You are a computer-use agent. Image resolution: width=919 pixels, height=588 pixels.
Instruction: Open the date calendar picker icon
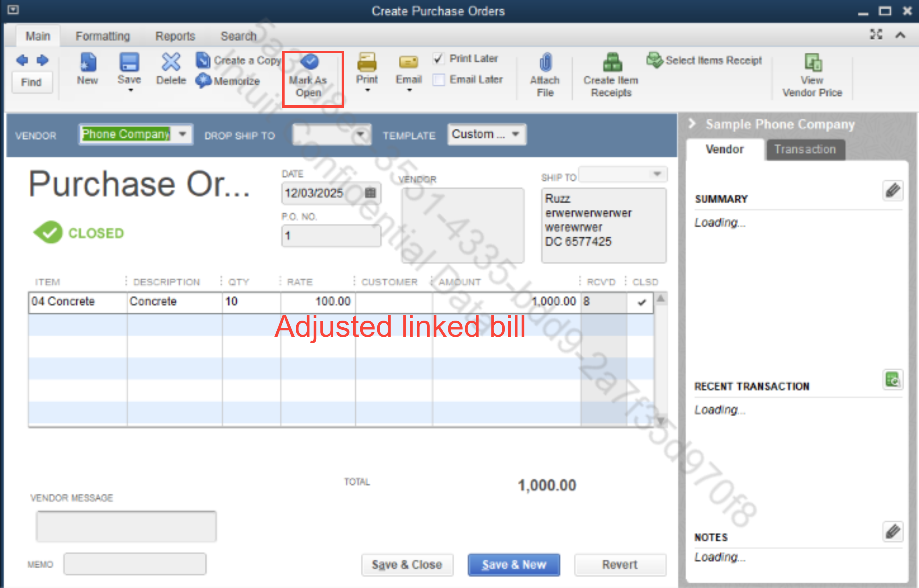tap(370, 193)
